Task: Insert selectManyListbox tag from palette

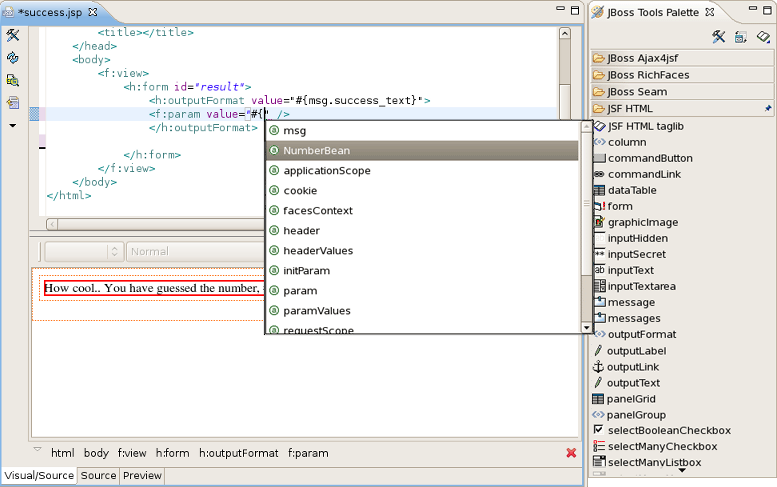Action: point(648,462)
